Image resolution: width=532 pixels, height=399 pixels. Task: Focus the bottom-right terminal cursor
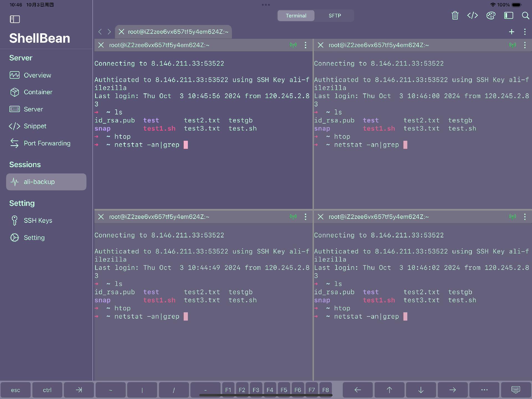[405, 316]
